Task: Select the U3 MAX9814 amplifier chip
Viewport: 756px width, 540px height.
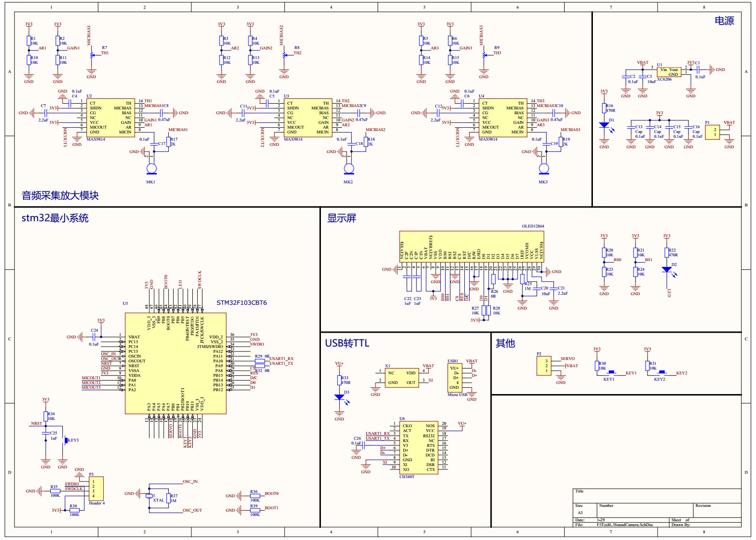Action: point(308,118)
